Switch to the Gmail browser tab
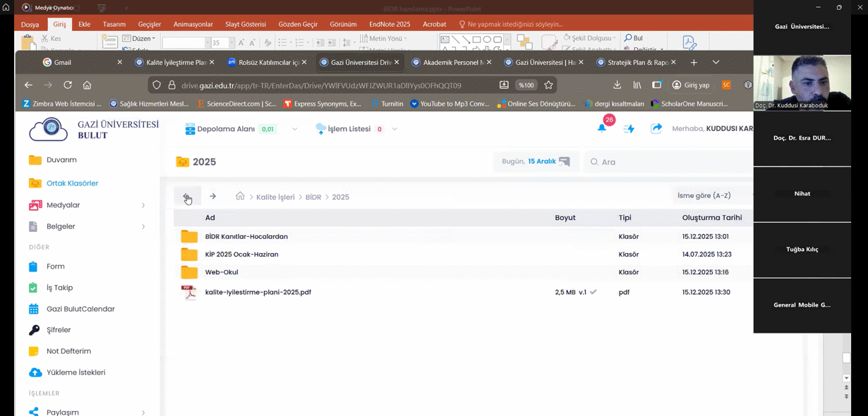The width and height of the screenshot is (868, 416). [62, 63]
